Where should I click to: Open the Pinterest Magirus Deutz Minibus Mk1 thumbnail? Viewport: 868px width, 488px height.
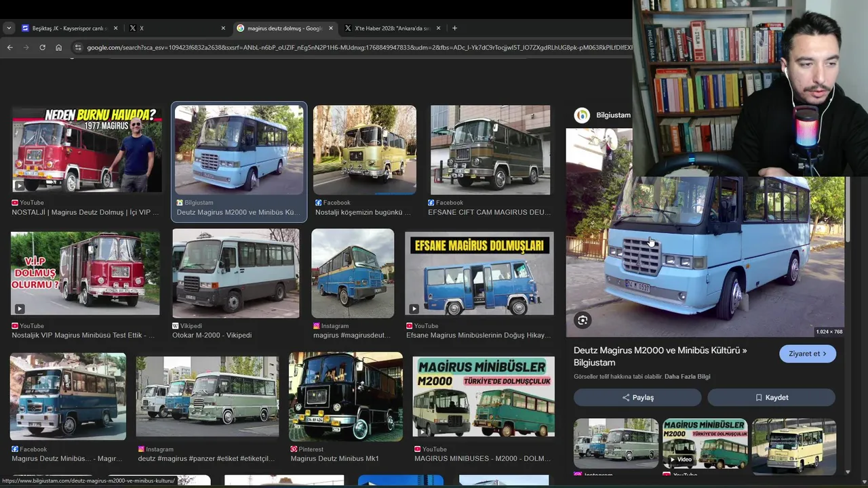tap(346, 396)
